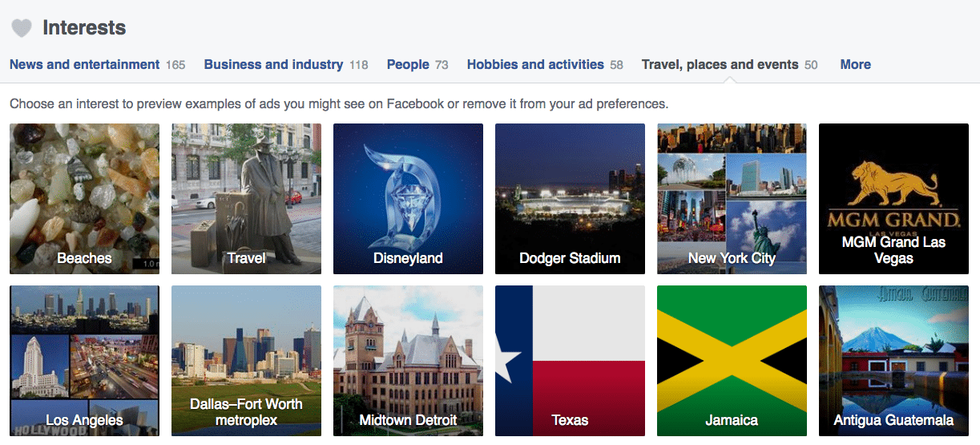Image resolution: width=980 pixels, height=445 pixels.
Task: Select the Travel interest tile
Action: [x=246, y=199]
